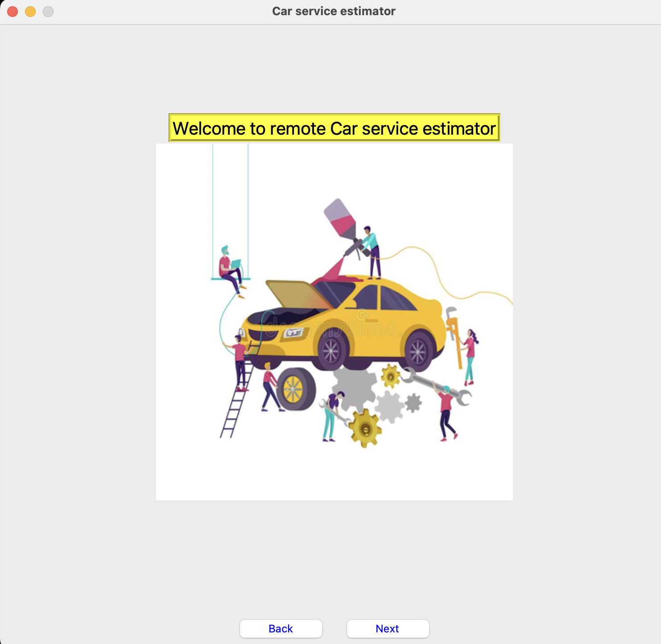Click the yellow welcome banner text
The image size is (661, 644).
point(334,128)
